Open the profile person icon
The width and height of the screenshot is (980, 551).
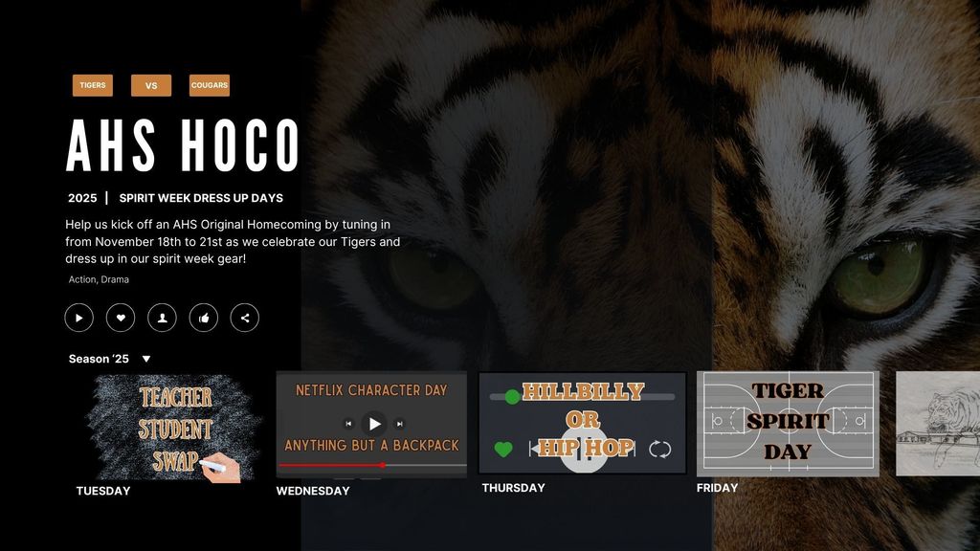162,318
